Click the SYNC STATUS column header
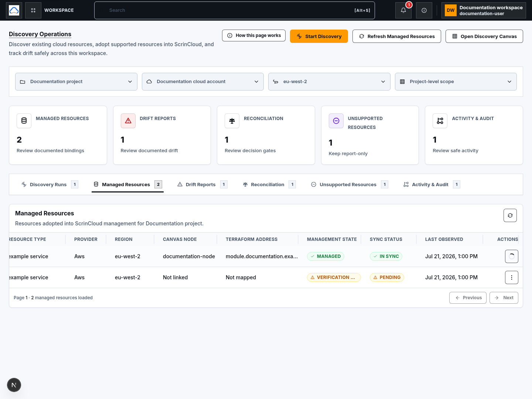The image size is (532, 399). [386, 239]
